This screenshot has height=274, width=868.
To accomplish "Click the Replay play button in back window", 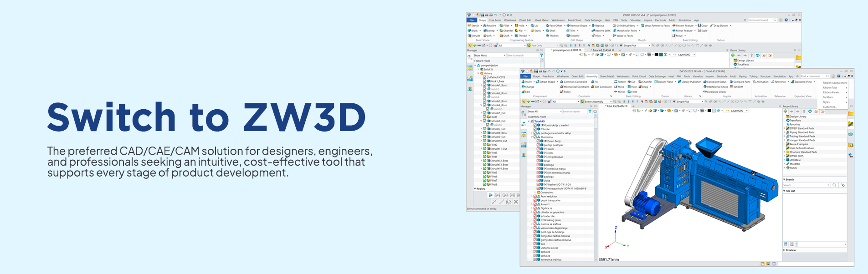I will pos(491,195).
